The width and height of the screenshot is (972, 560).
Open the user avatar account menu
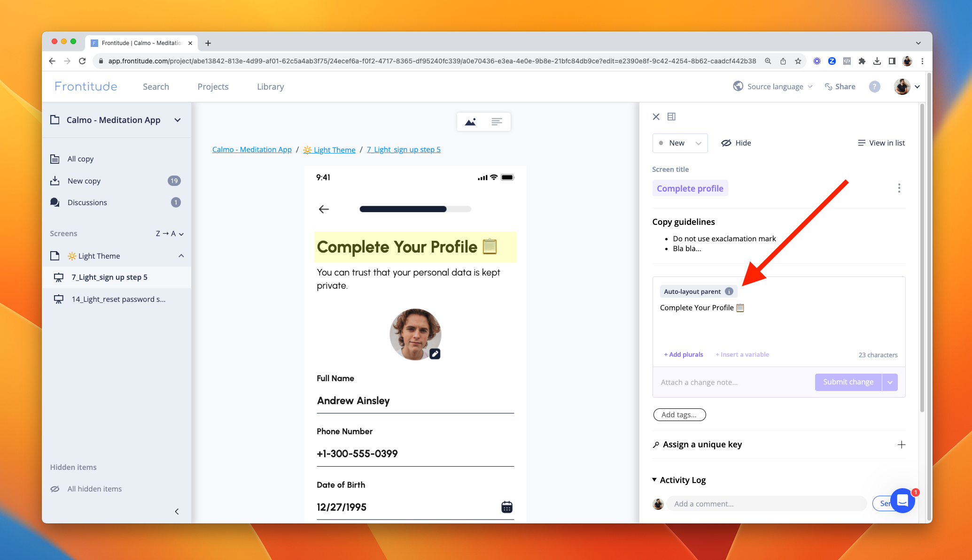point(907,87)
